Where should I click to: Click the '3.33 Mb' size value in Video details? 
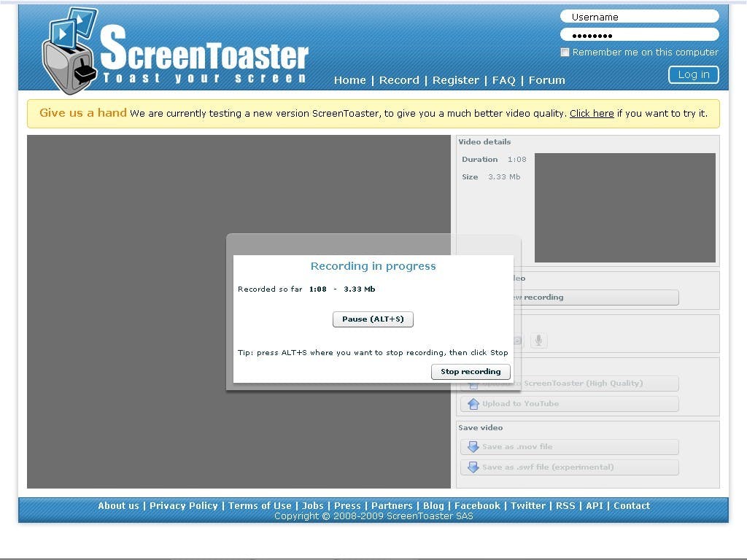coord(504,176)
